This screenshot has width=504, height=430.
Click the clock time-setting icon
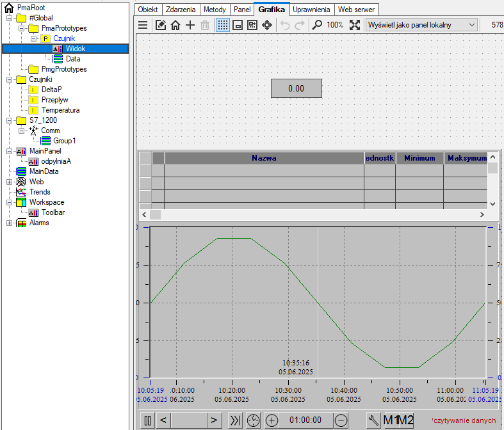(254, 420)
